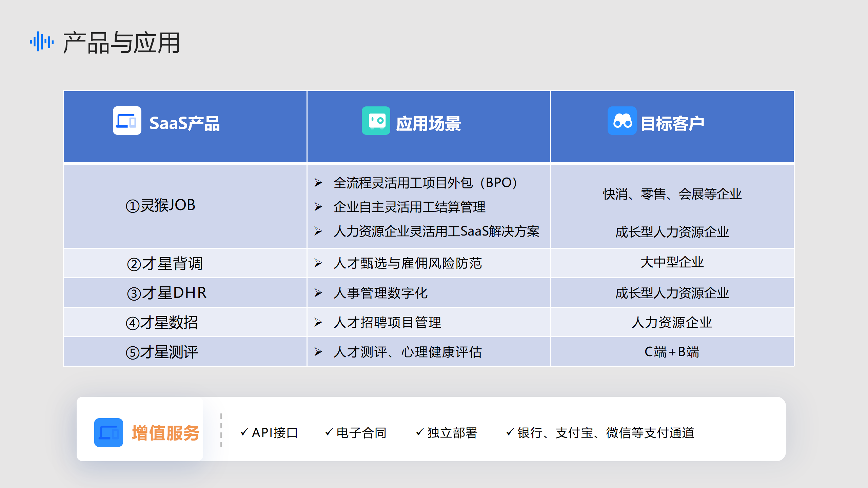Viewport: 868px width, 488px height.
Task: Click the blue sound-wave icon beside the title
Action: (41, 42)
